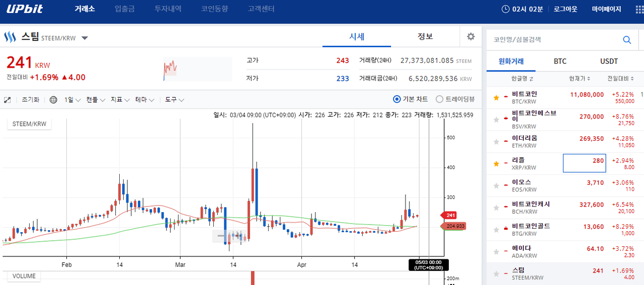Open the 입출금 menu
This screenshot has height=285, width=644.
pyautogui.click(x=124, y=9)
